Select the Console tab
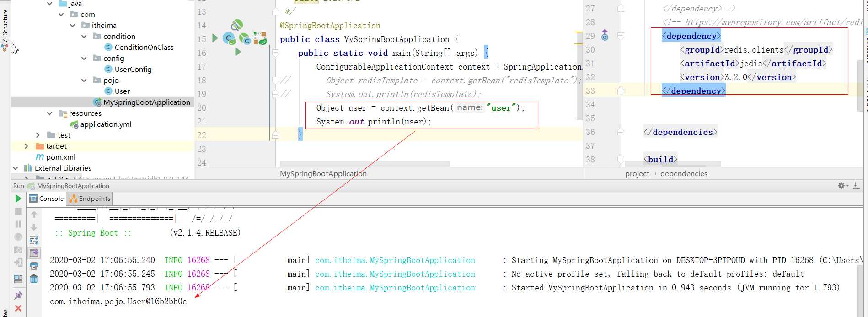Viewport: 868px width, 317px height. point(47,199)
